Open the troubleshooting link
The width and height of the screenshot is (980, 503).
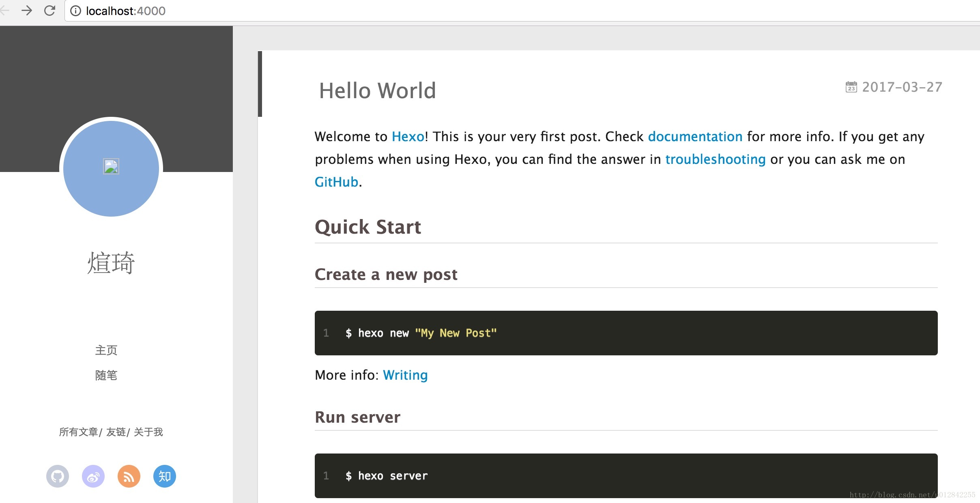pos(716,159)
